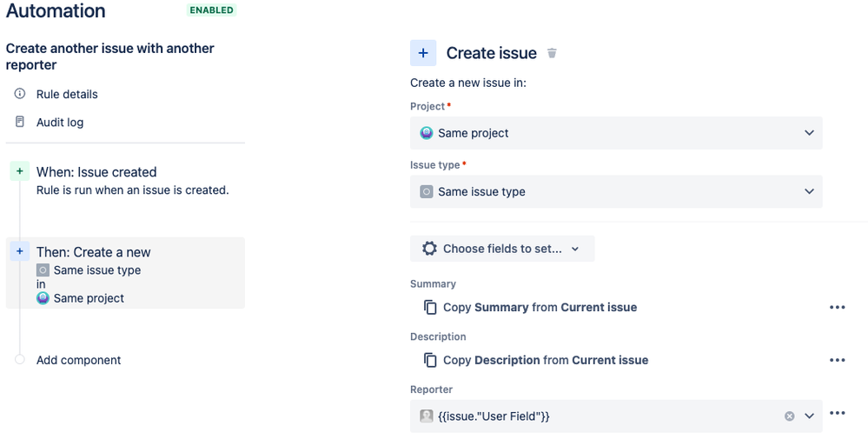Click Add component in the rule chain
The image size is (868, 446).
[x=78, y=360]
